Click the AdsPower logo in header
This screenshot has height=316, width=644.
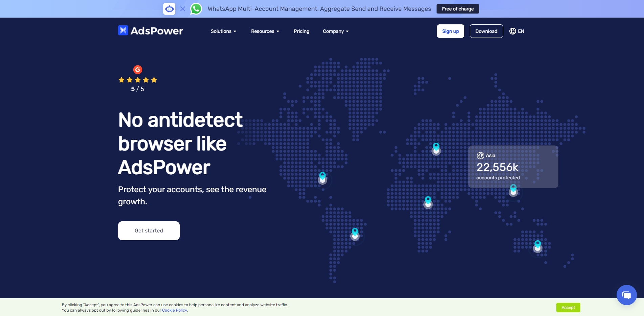coord(151,31)
